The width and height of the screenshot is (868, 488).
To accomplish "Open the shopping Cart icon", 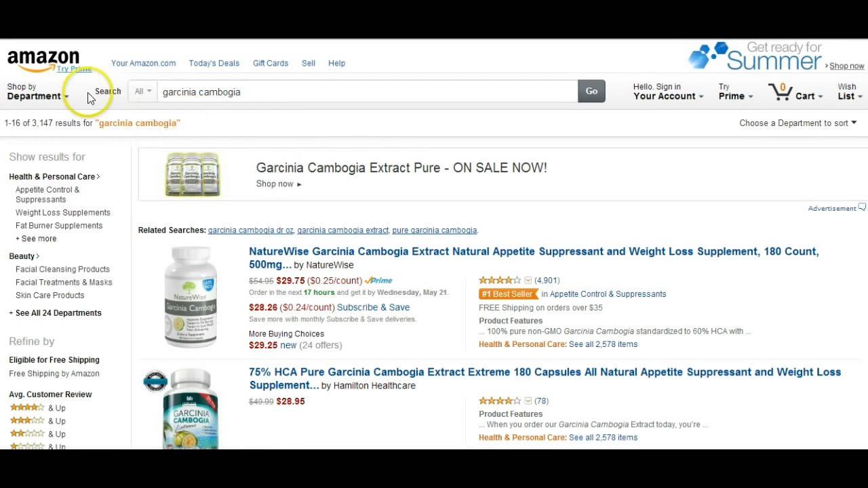I will (780, 91).
